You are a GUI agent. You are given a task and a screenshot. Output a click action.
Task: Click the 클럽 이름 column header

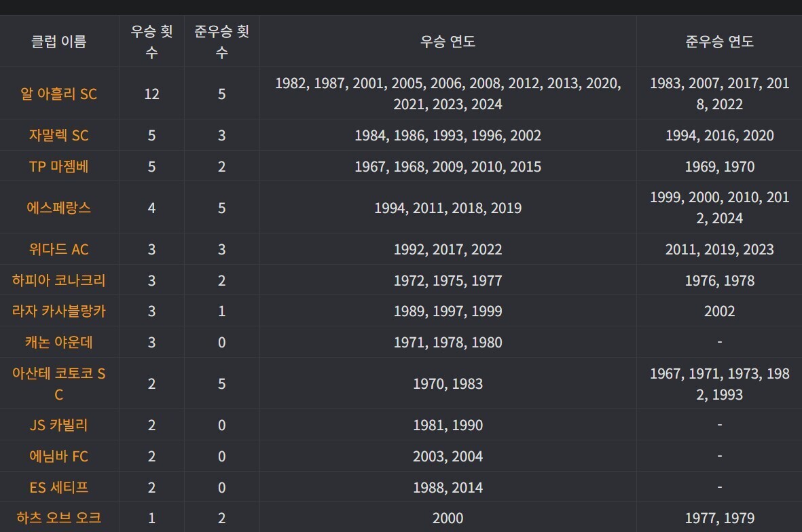[59, 41]
